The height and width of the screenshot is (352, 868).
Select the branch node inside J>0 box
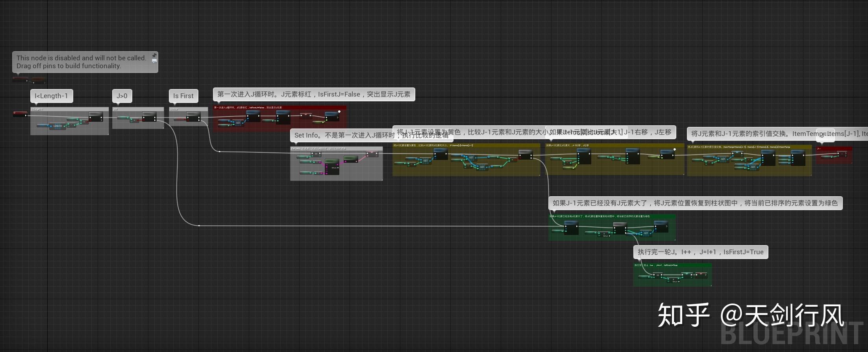tap(149, 117)
